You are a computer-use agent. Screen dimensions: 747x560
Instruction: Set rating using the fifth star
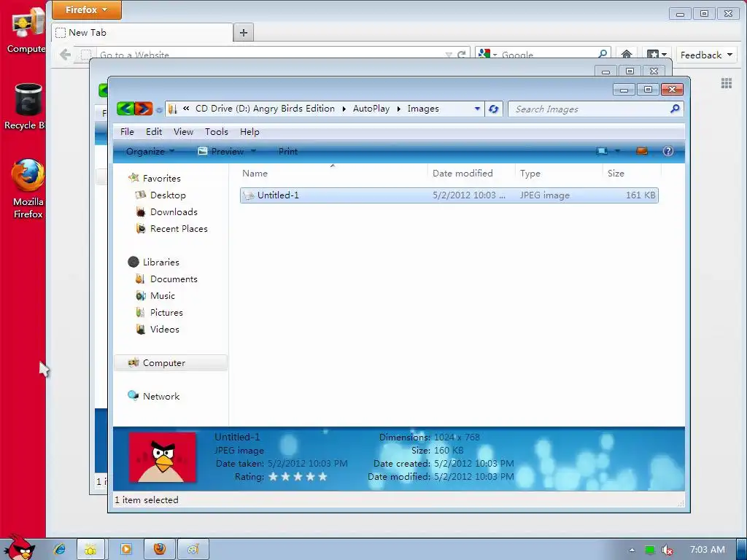pos(322,476)
